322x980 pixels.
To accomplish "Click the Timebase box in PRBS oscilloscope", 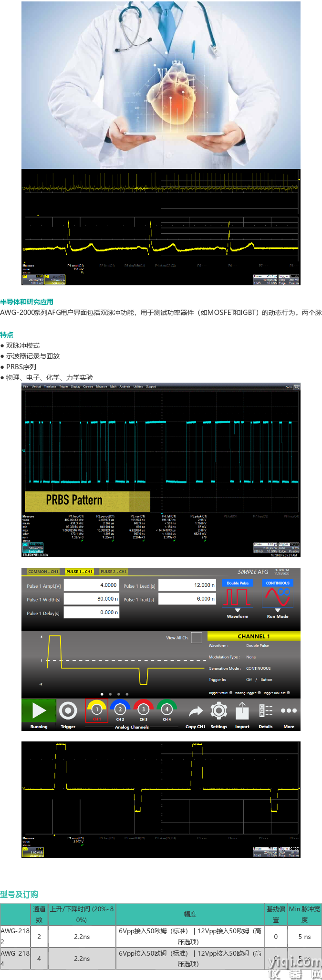I will tap(265, 547).
